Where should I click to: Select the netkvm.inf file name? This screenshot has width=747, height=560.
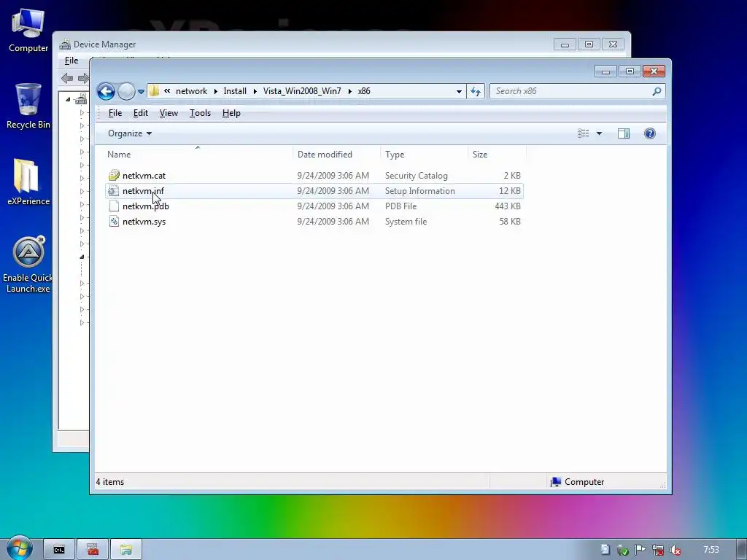(x=143, y=191)
